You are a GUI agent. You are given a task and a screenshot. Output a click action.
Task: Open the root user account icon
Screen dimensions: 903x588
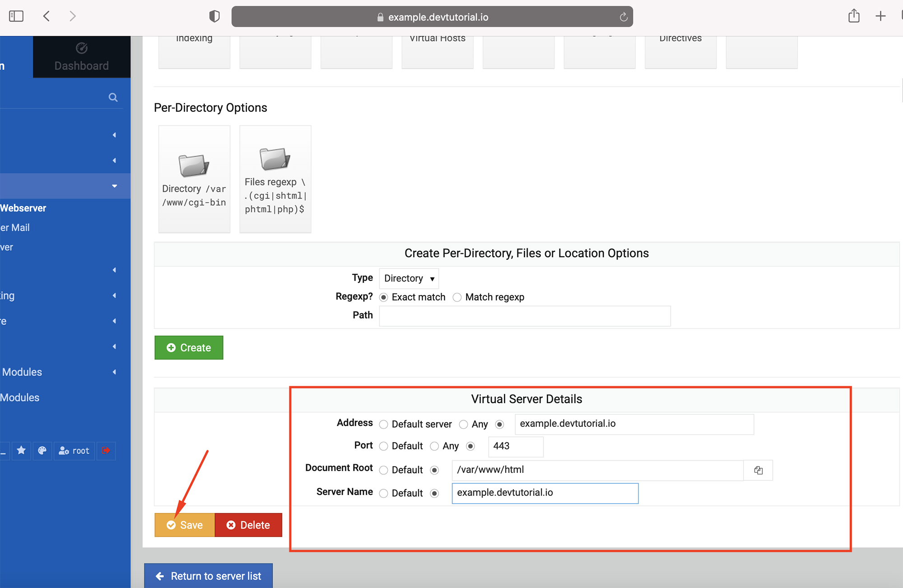click(x=74, y=450)
